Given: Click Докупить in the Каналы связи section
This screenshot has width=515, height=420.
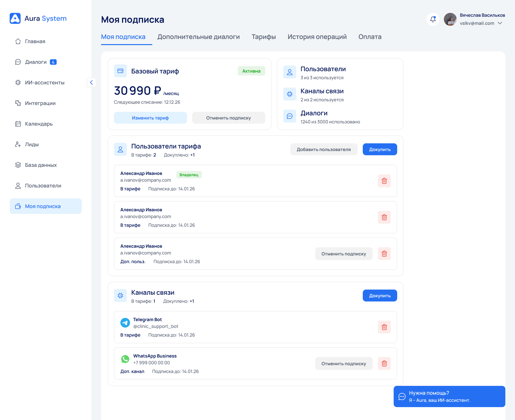Looking at the screenshot, I should click(379, 296).
